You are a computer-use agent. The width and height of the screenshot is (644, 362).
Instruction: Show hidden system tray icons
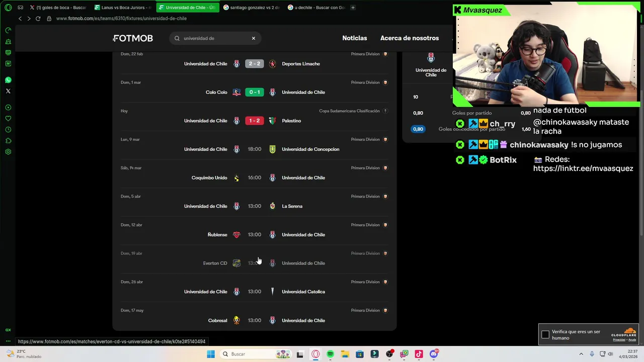(581, 354)
